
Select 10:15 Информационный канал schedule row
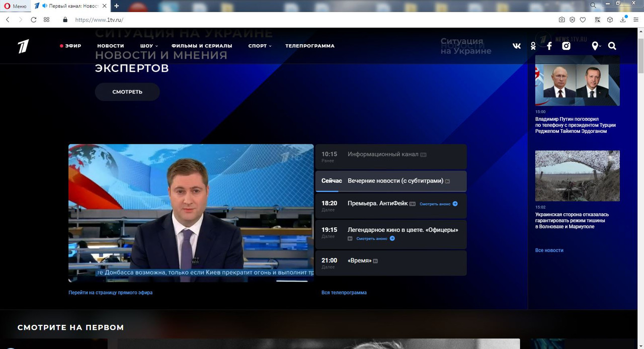[x=391, y=157]
